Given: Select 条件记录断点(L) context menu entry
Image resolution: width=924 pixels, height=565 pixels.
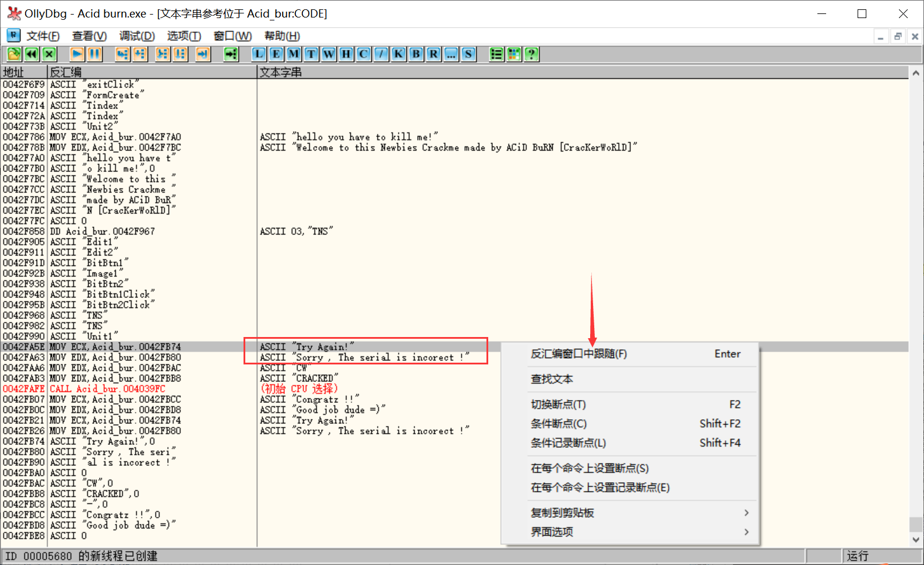Looking at the screenshot, I should click(630, 443).
